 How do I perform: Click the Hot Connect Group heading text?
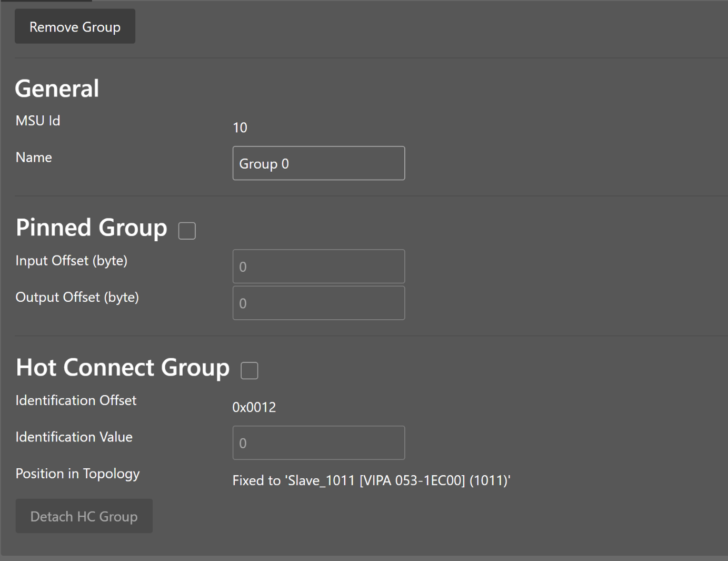point(123,368)
